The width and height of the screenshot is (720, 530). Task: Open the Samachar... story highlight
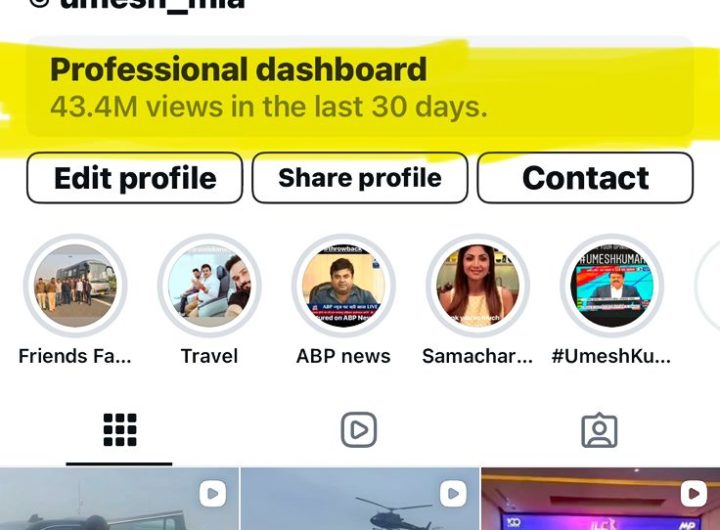[x=478, y=286]
